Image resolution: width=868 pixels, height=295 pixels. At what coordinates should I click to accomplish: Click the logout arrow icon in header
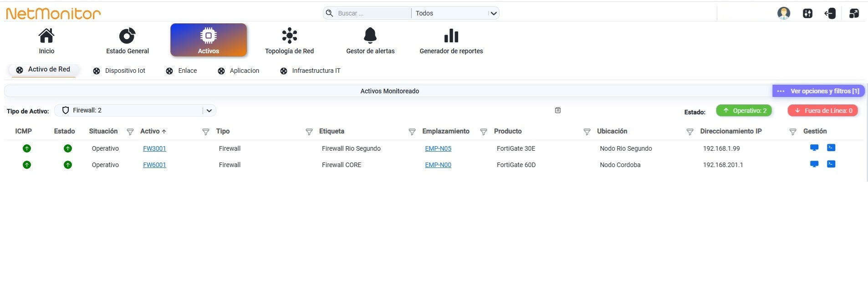[830, 13]
